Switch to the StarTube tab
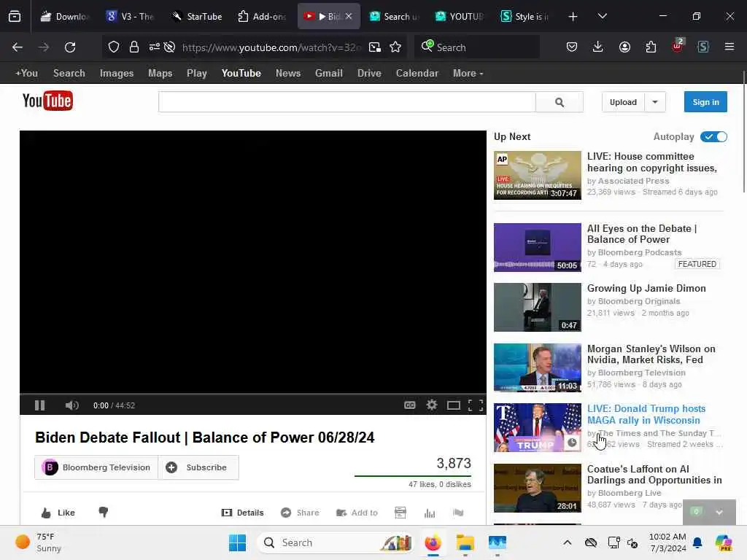This screenshot has height=560, width=747. 197,16
